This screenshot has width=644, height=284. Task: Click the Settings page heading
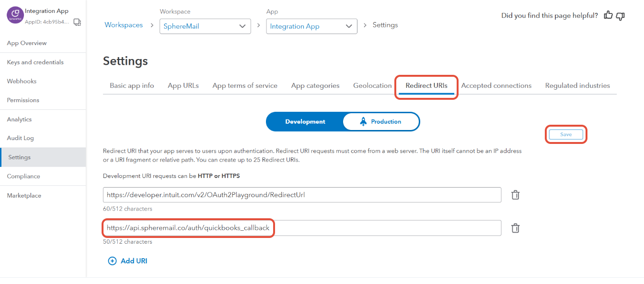click(126, 61)
